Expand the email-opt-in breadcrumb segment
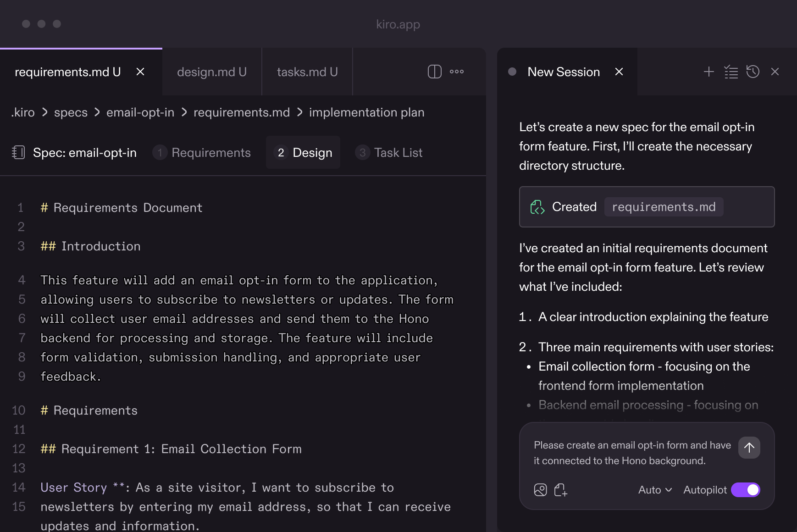 point(140,112)
